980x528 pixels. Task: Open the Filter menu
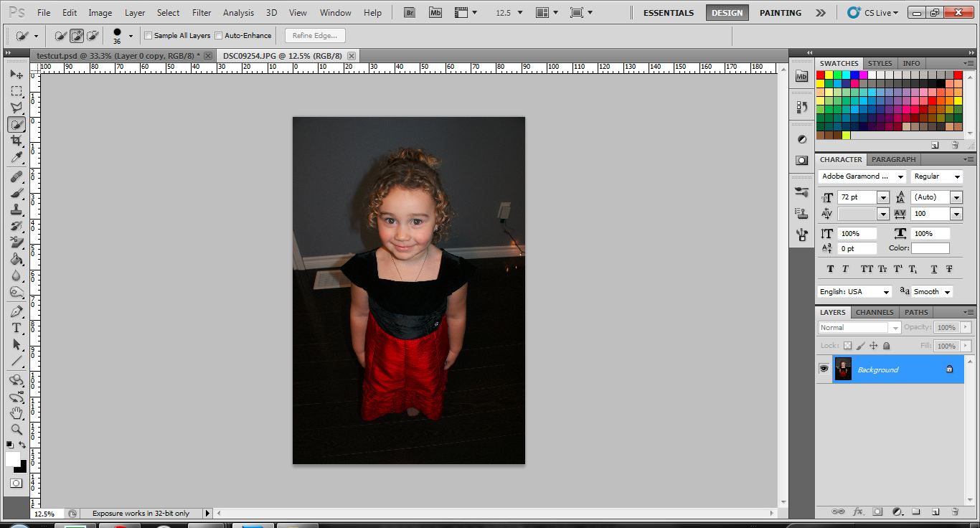[202, 12]
